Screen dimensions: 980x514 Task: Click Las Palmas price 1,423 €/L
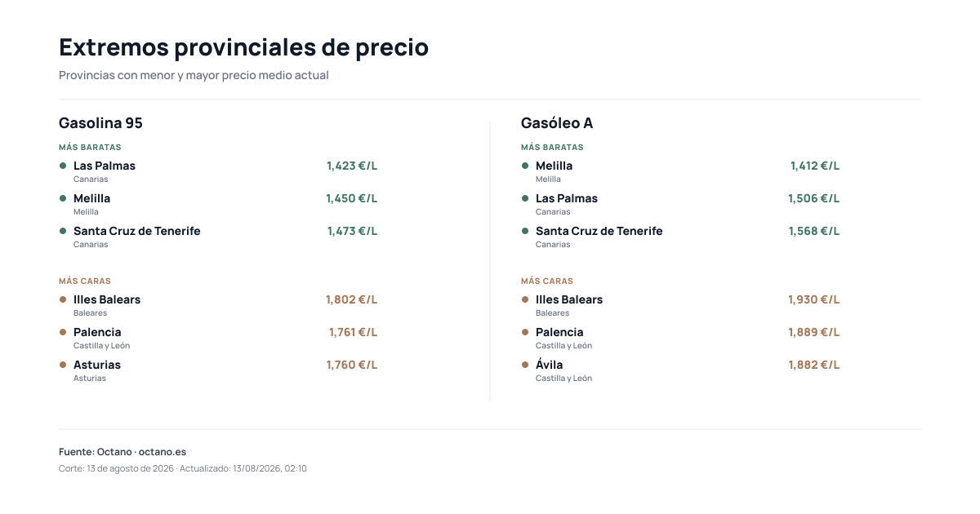352,166
